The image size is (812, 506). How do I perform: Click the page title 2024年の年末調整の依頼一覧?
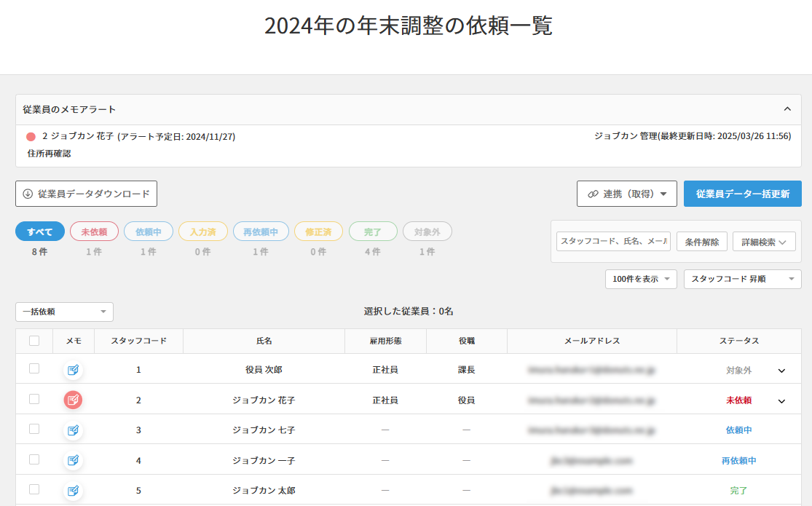(409, 25)
